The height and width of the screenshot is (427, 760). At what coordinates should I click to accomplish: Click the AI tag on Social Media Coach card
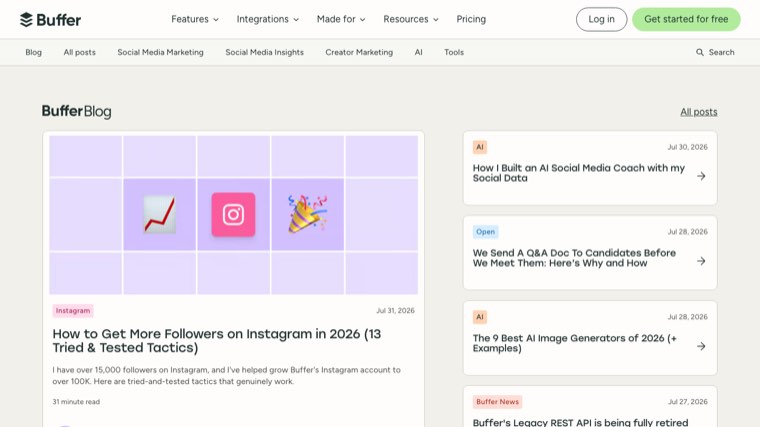[x=480, y=147]
